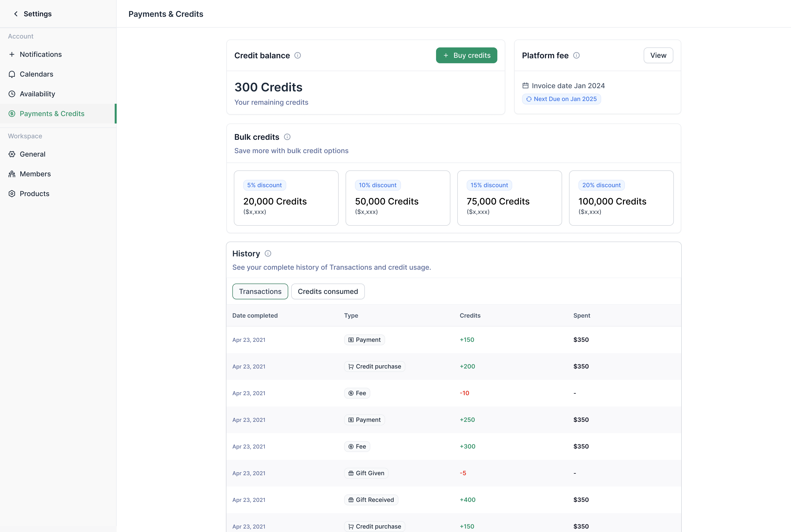This screenshot has width=791, height=532.
Task: Click info icon beside Bulk credits
Action: click(287, 137)
